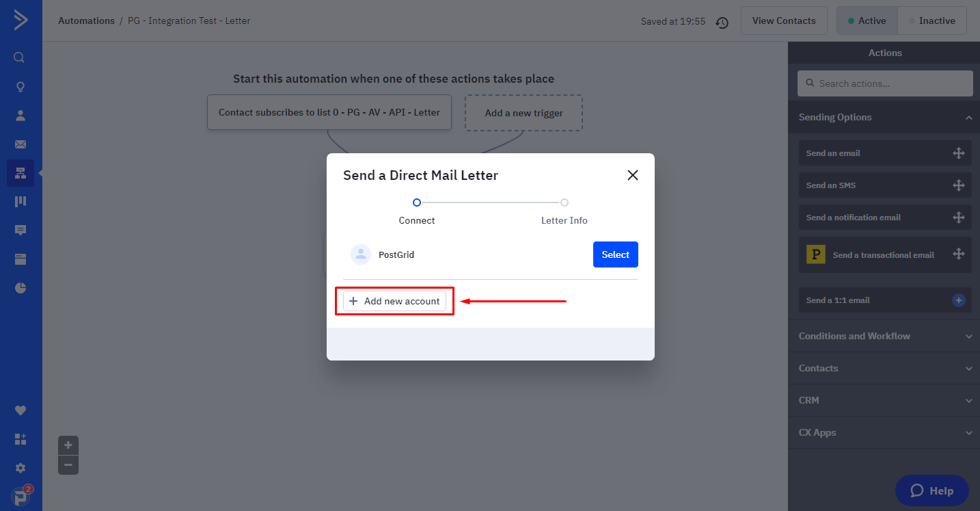Click the revision history clock icon
The image size is (980, 511).
[722, 23]
